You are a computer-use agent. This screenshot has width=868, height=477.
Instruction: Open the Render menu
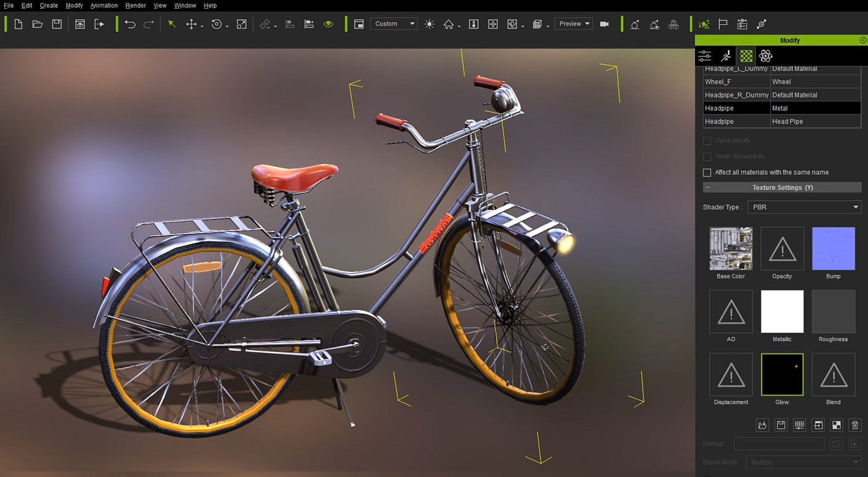[135, 6]
